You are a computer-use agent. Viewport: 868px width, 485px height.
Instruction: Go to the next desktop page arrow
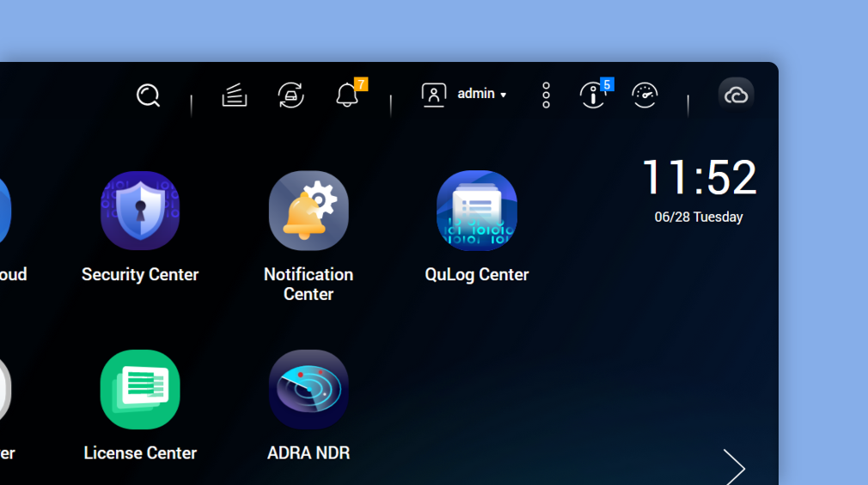[x=735, y=468]
